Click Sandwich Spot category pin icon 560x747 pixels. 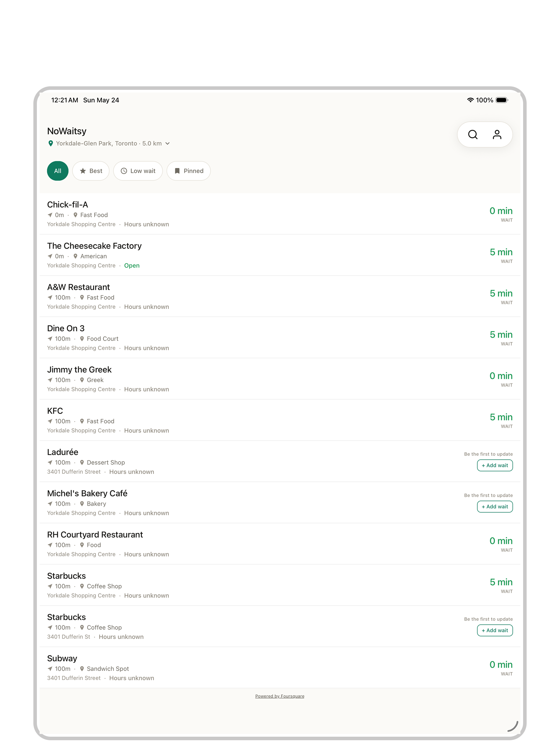click(82, 669)
